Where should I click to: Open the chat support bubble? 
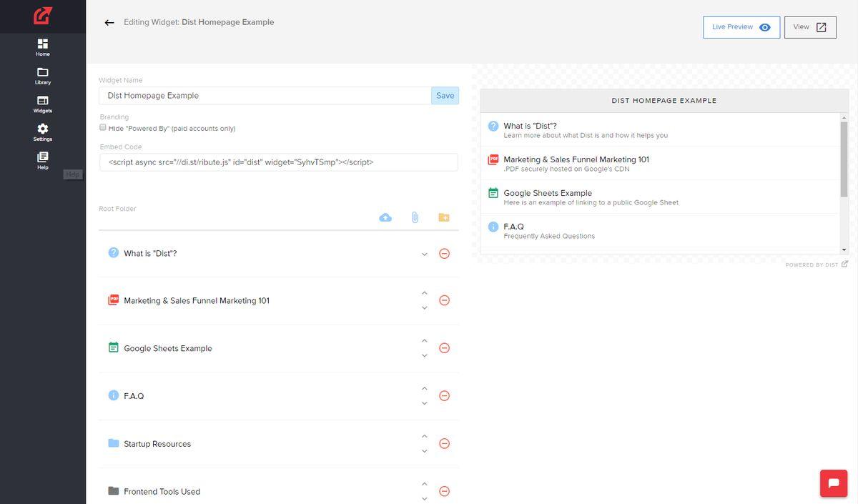point(833,483)
